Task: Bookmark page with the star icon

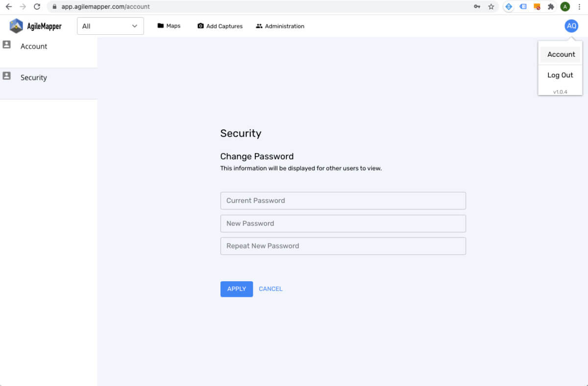Action: [491, 7]
